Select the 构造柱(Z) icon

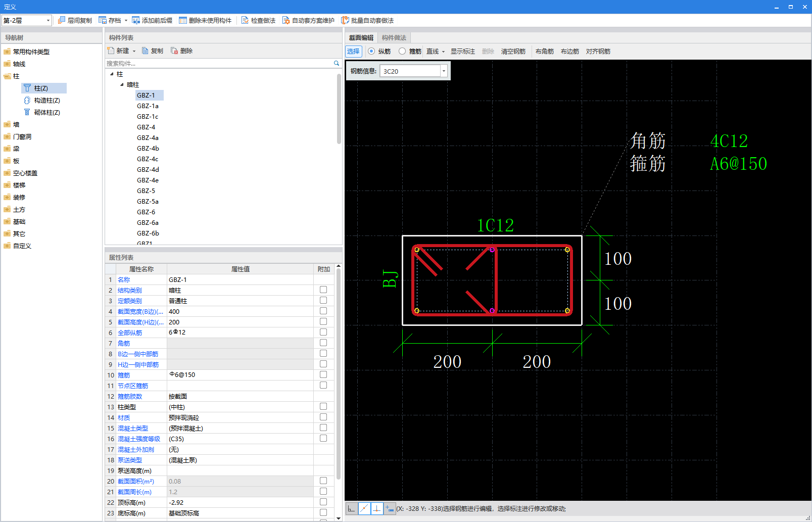point(27,100)
